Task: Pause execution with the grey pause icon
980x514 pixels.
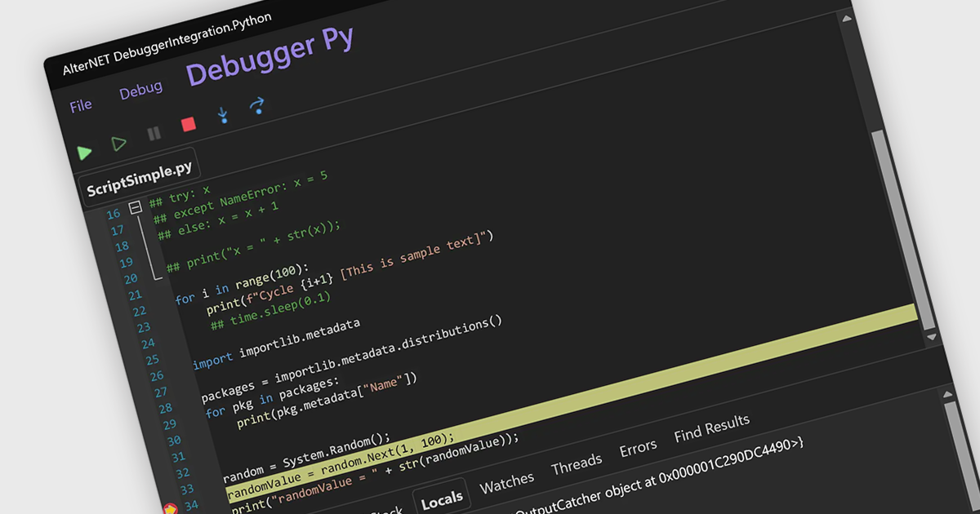Action: (x=154, y=134)
